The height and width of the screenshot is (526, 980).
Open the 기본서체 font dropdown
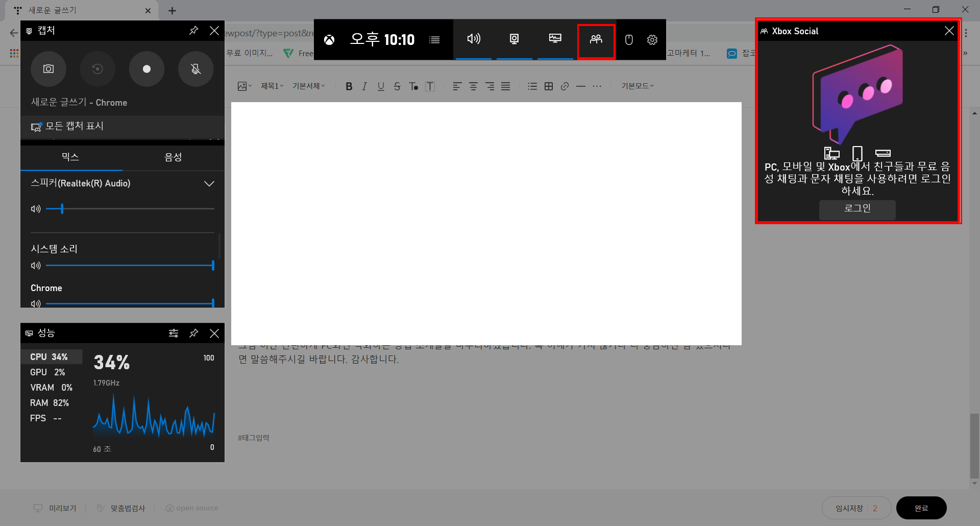[309, 86]
